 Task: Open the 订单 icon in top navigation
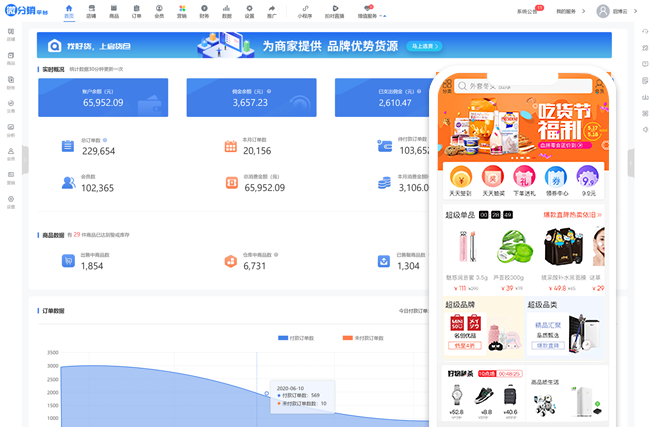click(x=136, y=11)
